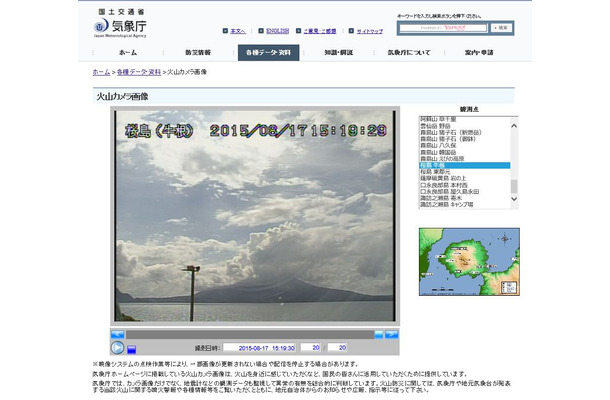Click the capture date-time field 2015-08-17 15:19:30
This screenshot has height=400, width=610.
click(259, 347)
